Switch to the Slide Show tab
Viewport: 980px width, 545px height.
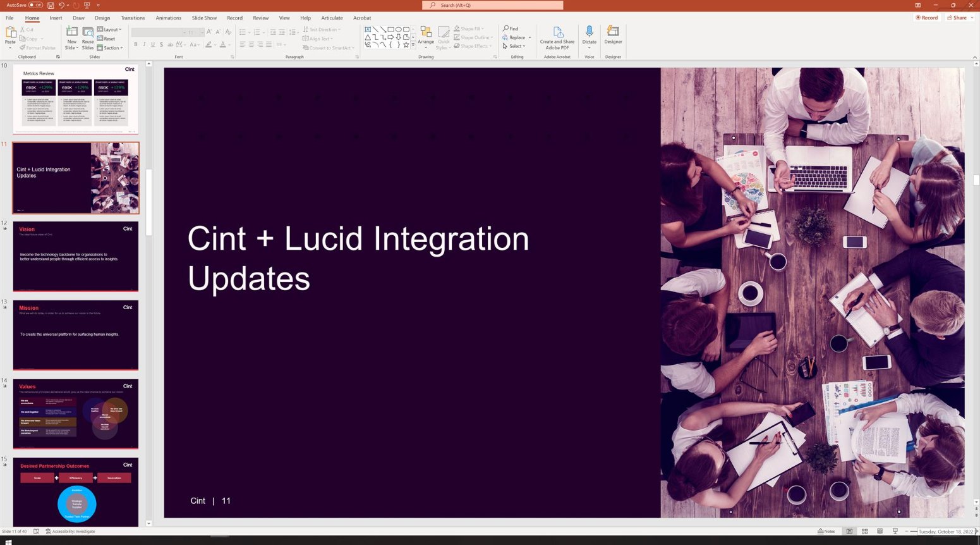click(x=204, y=18)
